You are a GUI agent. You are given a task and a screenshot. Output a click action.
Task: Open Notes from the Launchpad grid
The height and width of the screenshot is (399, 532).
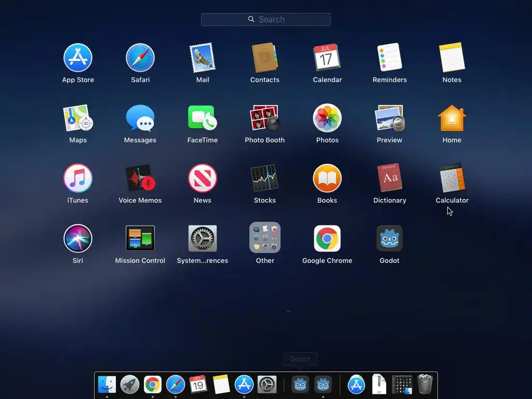point(452,57)
